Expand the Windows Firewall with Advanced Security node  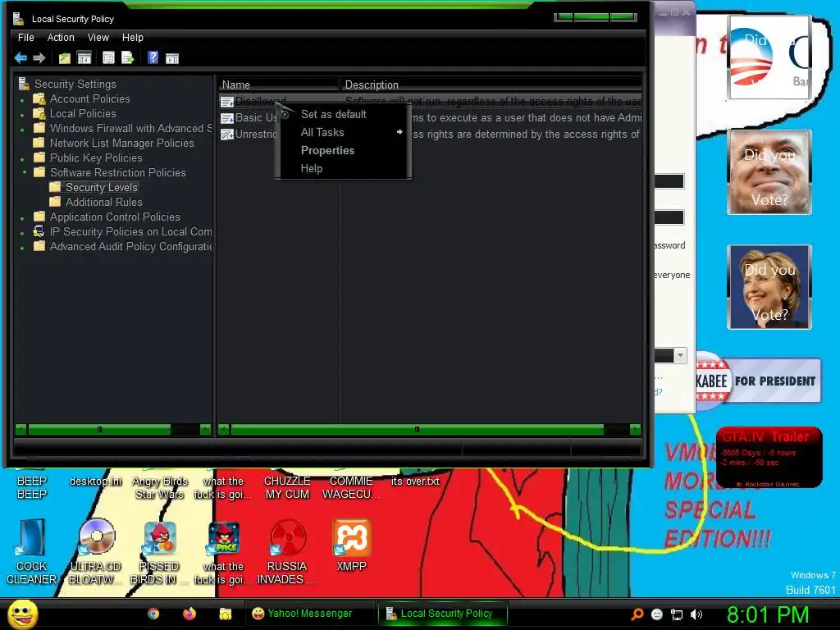click(x=22, y=130)
